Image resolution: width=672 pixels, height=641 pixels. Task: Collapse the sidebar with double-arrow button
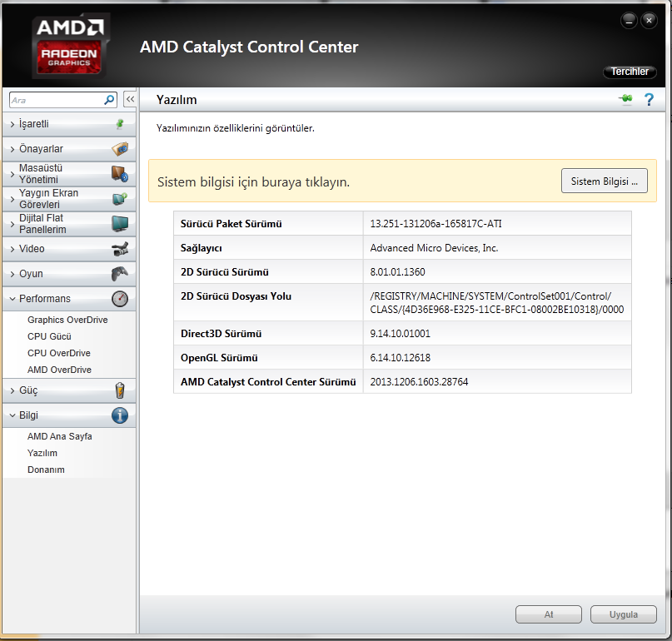coord(130,99)
